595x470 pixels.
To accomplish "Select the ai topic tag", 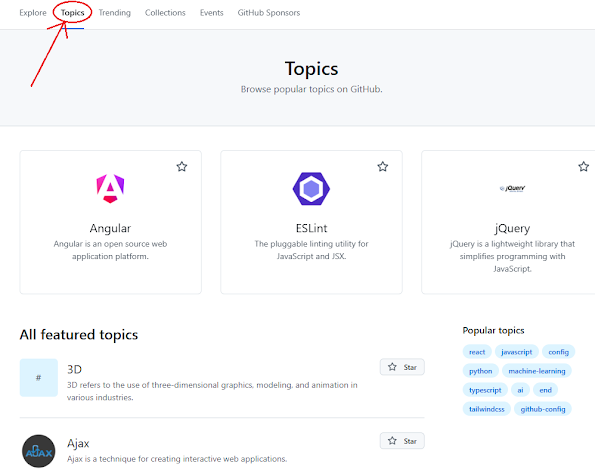I will [520, 390].
